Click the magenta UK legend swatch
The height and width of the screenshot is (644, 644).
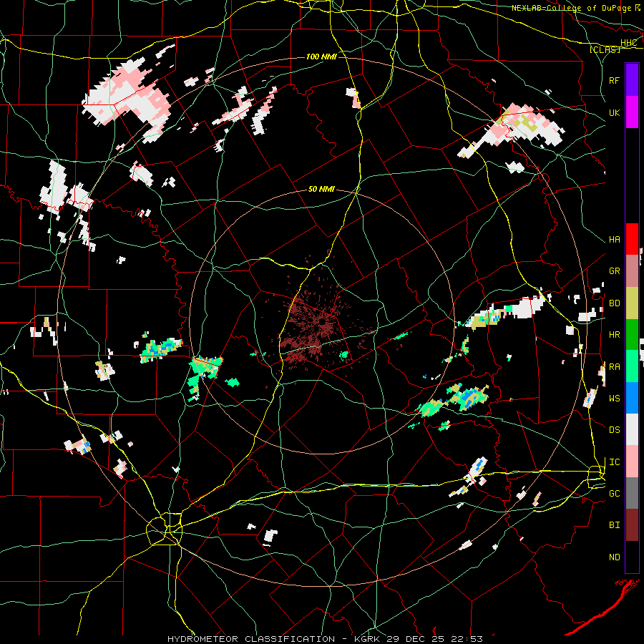coord(632,112)
